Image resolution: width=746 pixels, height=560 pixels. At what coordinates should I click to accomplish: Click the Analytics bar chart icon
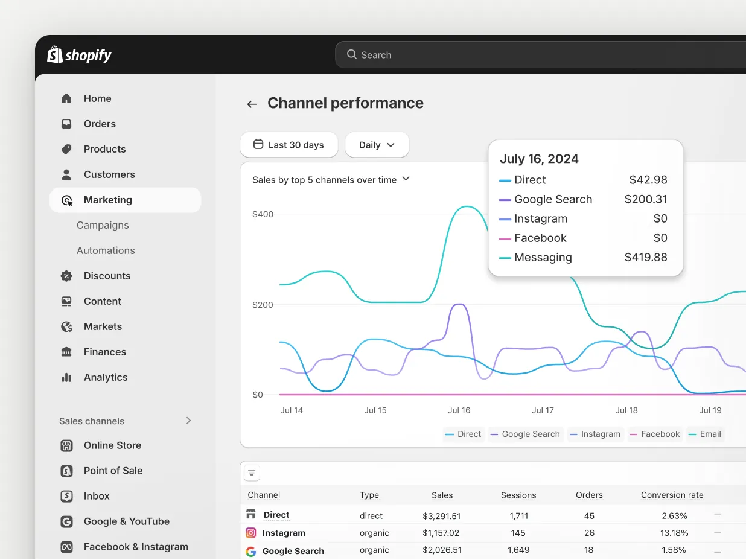coord(66,377)
